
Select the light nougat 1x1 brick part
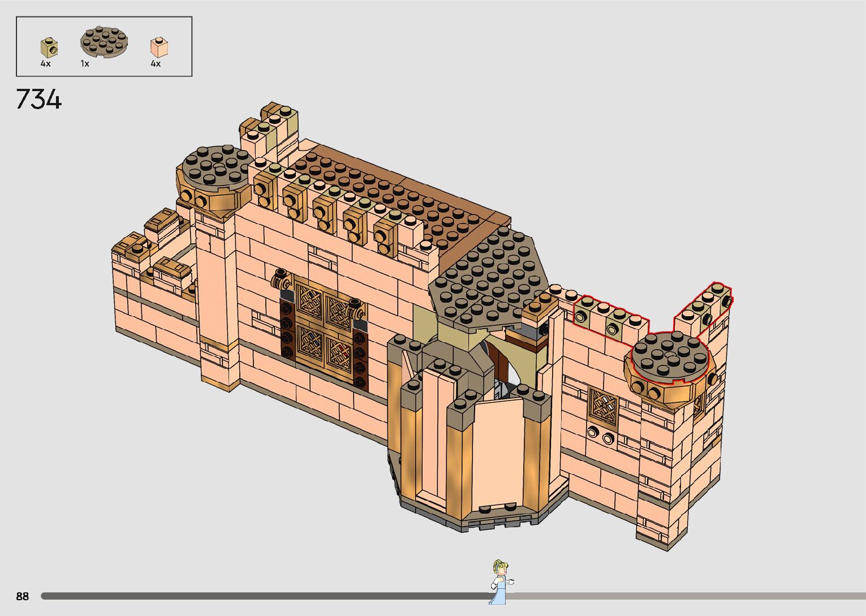click(159, 46)
